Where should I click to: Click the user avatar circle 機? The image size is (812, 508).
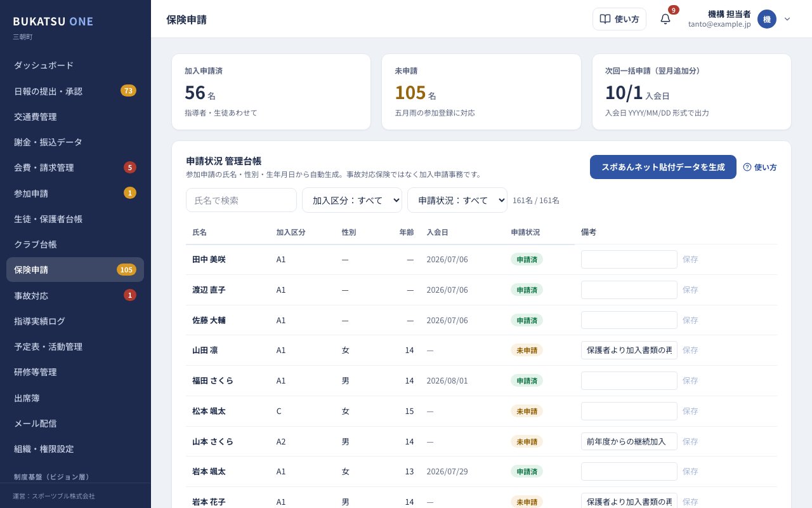[767, 19]
